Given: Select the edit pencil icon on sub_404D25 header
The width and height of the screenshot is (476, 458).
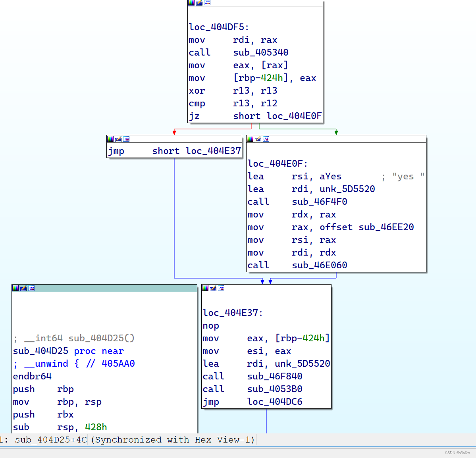Looking at the screenshot, I should click(23, 288).
